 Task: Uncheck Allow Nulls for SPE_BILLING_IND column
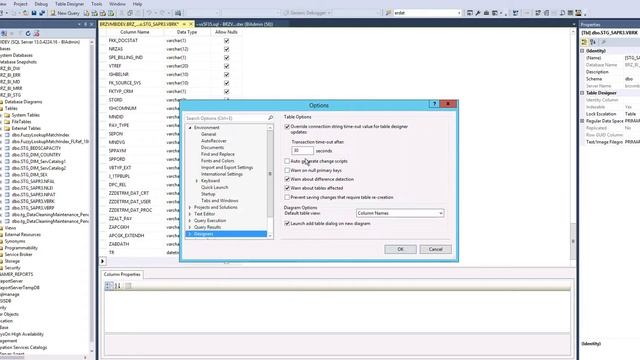pos(227,58)
